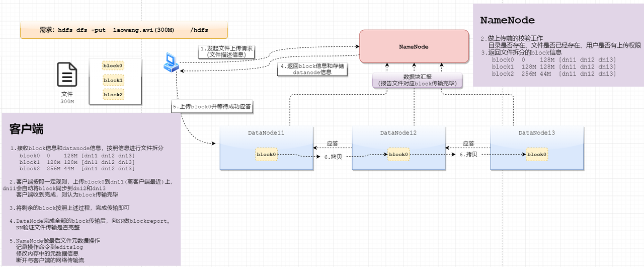Select the 2.客户端按照一定规则 line
The height and width of the screenshot is (267, 644).
[x=91, y=182]
